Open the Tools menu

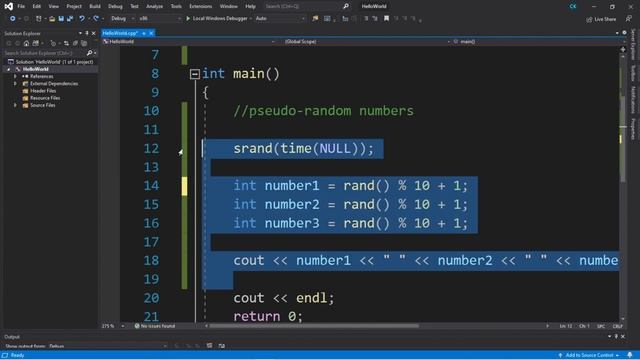click(x=176, y=7)
